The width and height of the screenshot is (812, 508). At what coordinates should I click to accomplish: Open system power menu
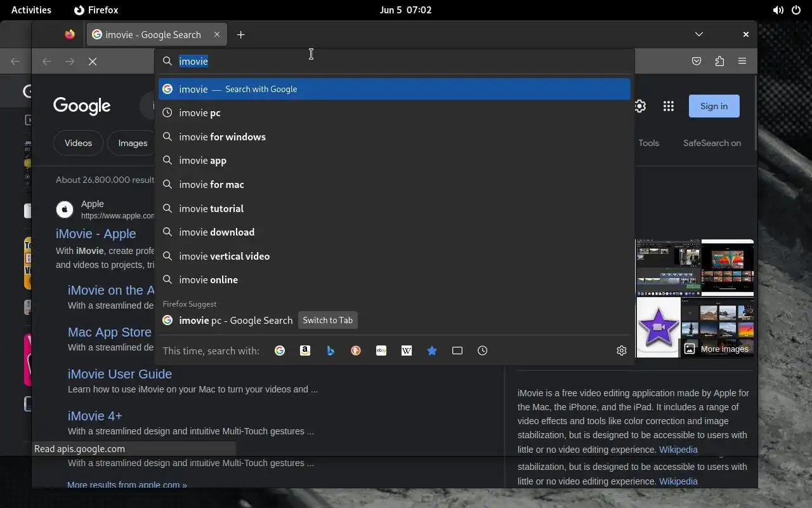(796, 10)
